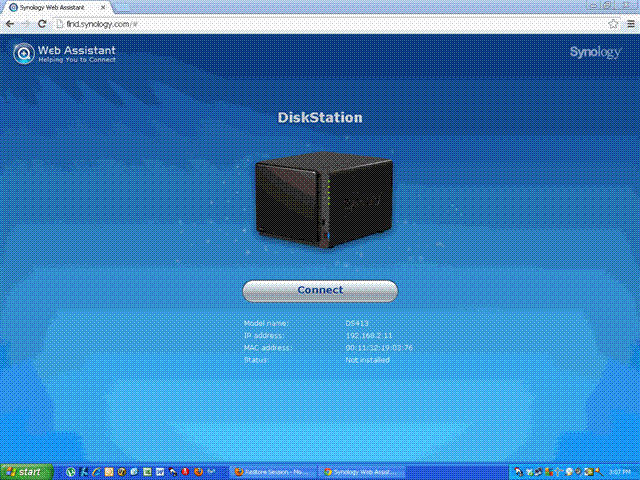Launch Excel from the quick launch bar
The width and height of the screenshot is (640, 480).
(x=147, y=472)
